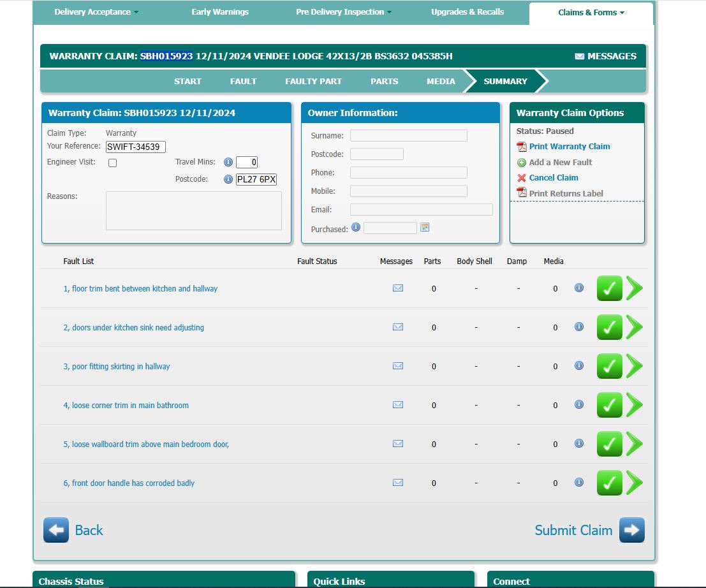Click the owner Mobile field
This screenshot has height=588, width=706.
(x=408, y=191)
